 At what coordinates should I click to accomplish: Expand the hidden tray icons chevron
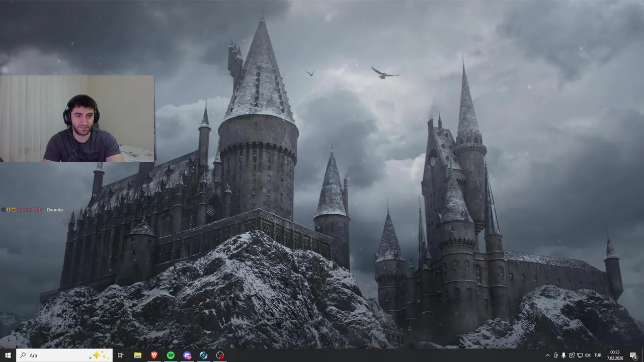[x=547, y=355]
